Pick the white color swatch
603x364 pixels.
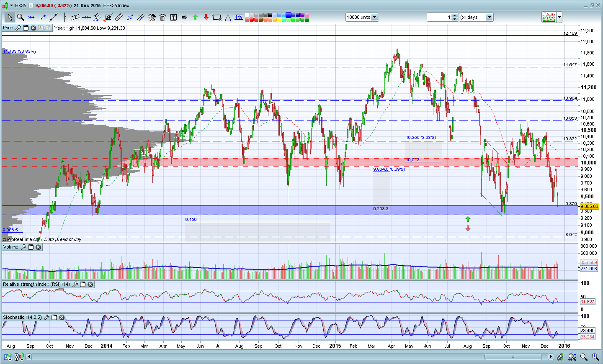[247, 15]
